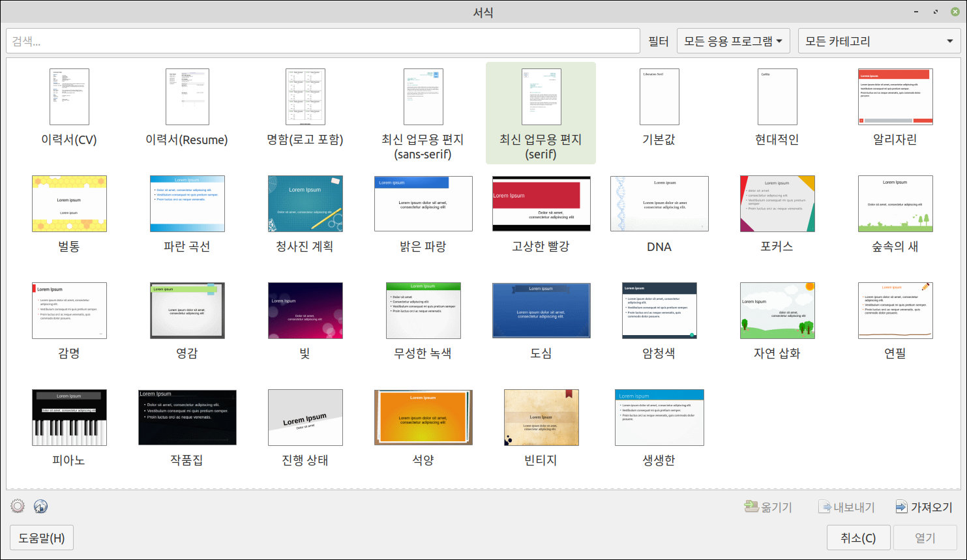The width and height of the screenshot is (967, 560).
Task: Open help with the 도움말(H) button
Action: pyautogui.click(x=42, y=538)
